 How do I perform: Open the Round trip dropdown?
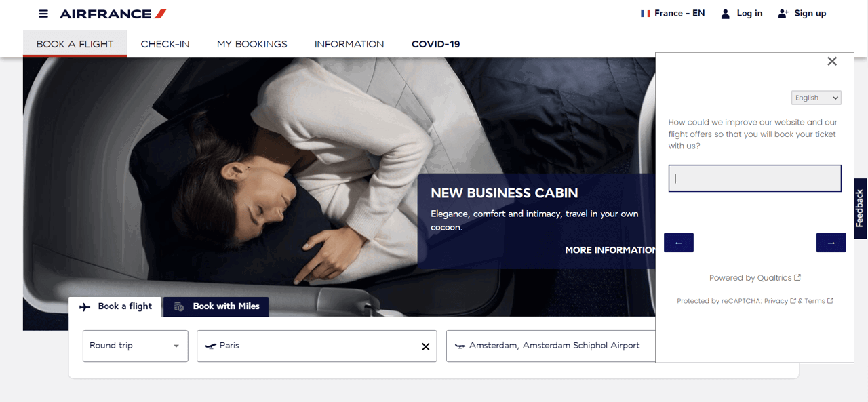pyautogui.click(x=136, y=346)
